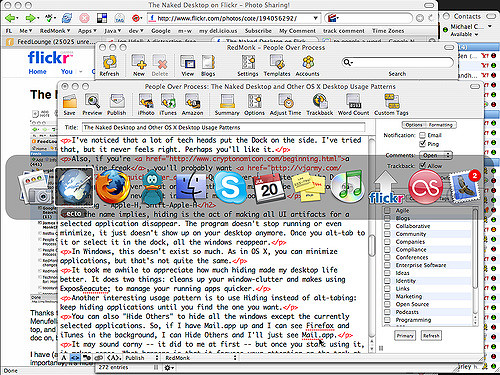Open the My Comment bookmark item
This screenshot has width=500, height=375.
(x=297, y=31)
